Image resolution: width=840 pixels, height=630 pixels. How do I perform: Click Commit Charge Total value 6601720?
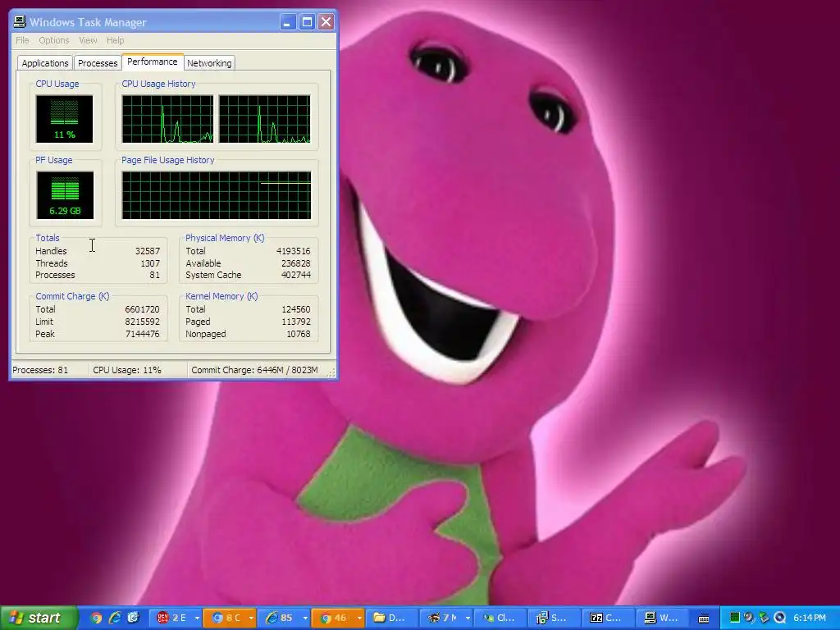pyautogui.click(x=142, y=309)
